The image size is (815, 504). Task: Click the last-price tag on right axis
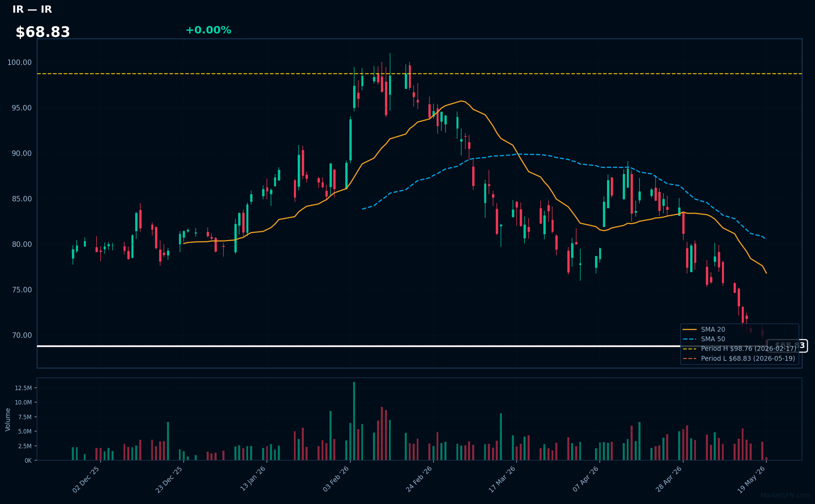pyautogui.click(x=787, y=346)
